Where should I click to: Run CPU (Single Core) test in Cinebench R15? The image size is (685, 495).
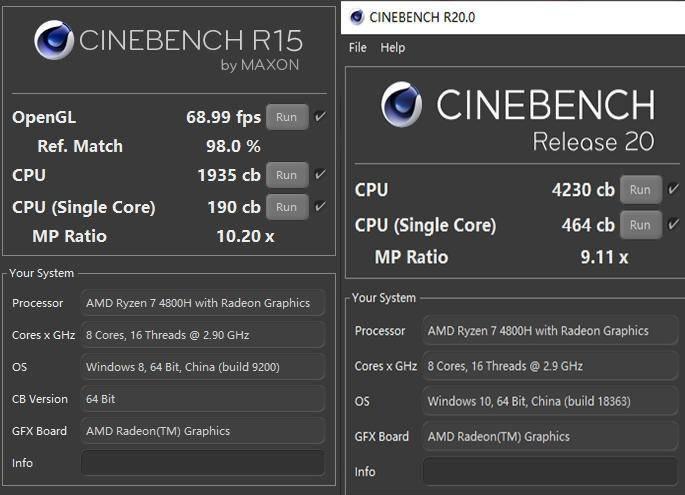(x=287, y=207)
